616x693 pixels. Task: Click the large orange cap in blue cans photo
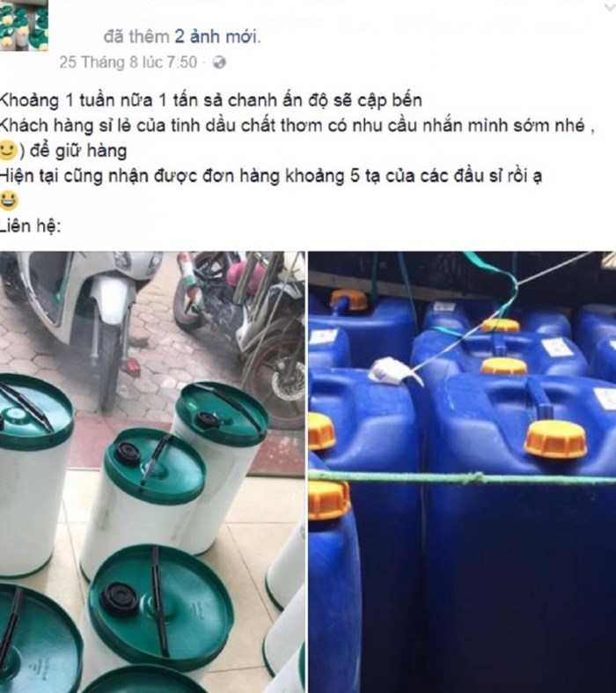[x=556, y=439]
